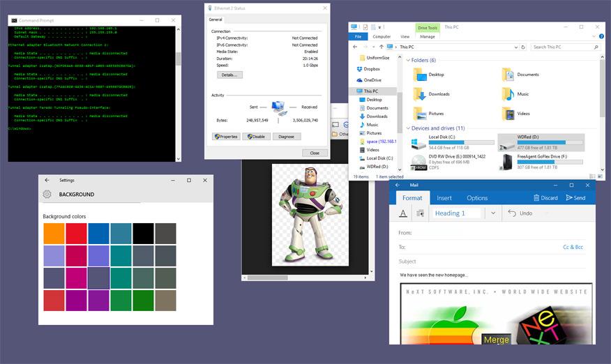Select the FreeAgent GoFlex Drive (F:) item

click(541, 162)
